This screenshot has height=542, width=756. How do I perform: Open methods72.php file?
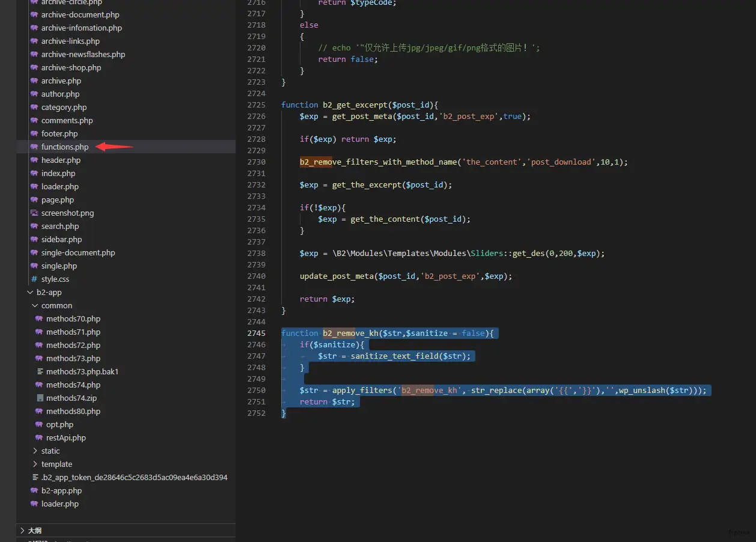(73, 345)
